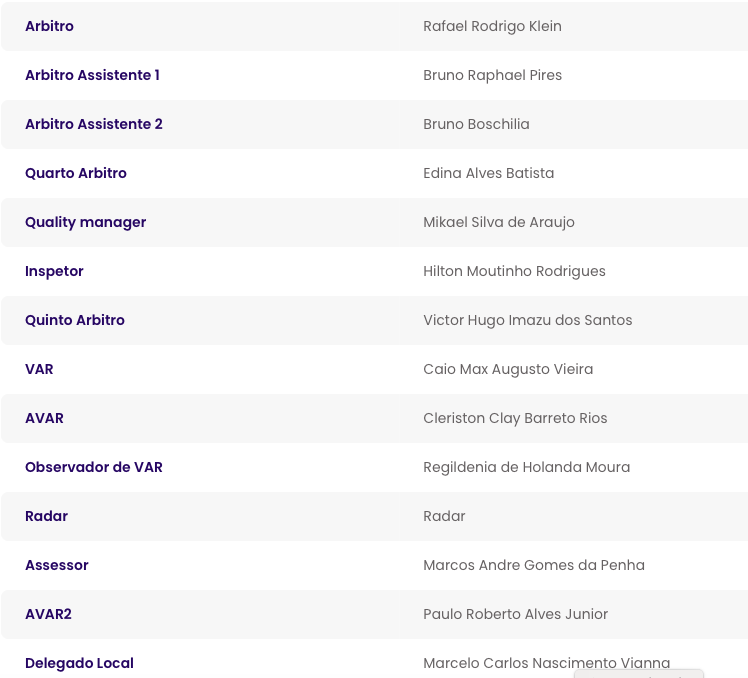Click the AVAR row label
The image size is (748, 678).
[x=44, y=418]
